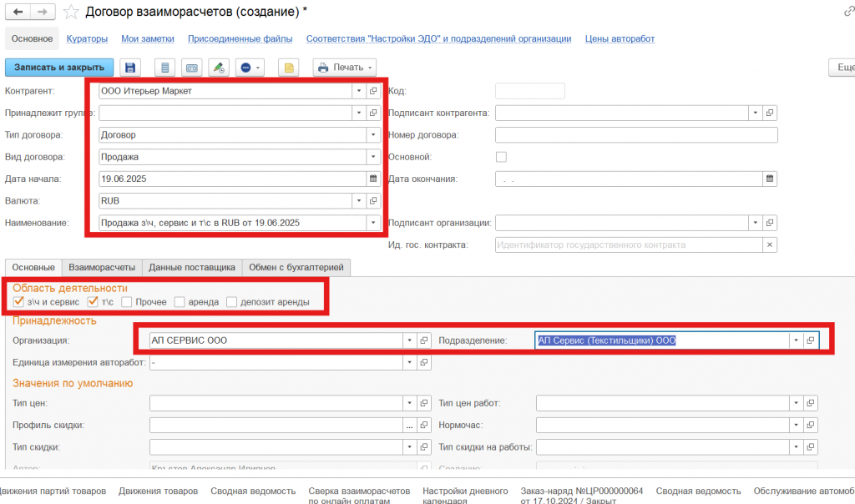855x504 pixels.
Task: Open the calendar picker for Дата начала
Action: tap(373, 179)
